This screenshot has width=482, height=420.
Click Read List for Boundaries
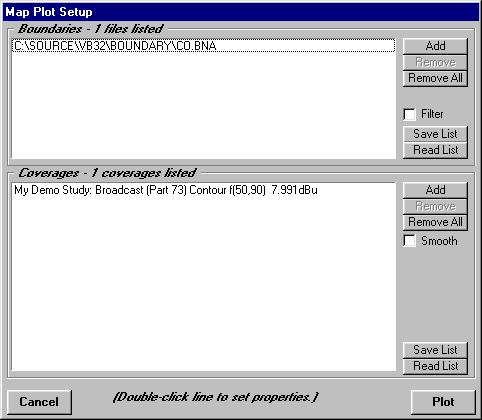pyautogui.click(x=435, y=150)
